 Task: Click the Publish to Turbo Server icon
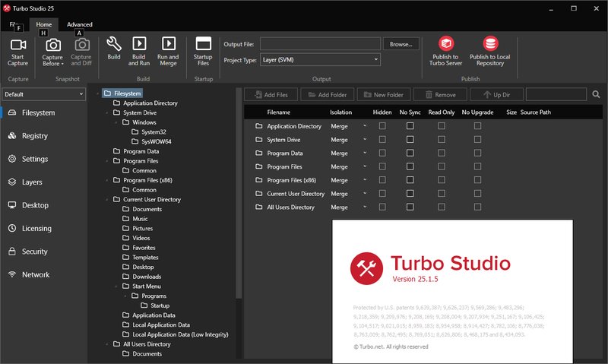tap(446, 43)
